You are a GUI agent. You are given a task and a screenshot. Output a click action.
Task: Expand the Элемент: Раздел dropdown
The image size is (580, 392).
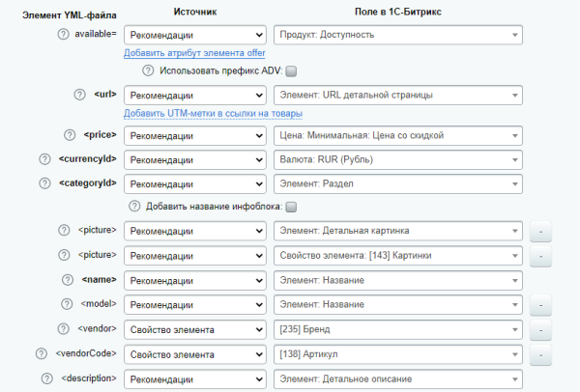pos(398,184)
